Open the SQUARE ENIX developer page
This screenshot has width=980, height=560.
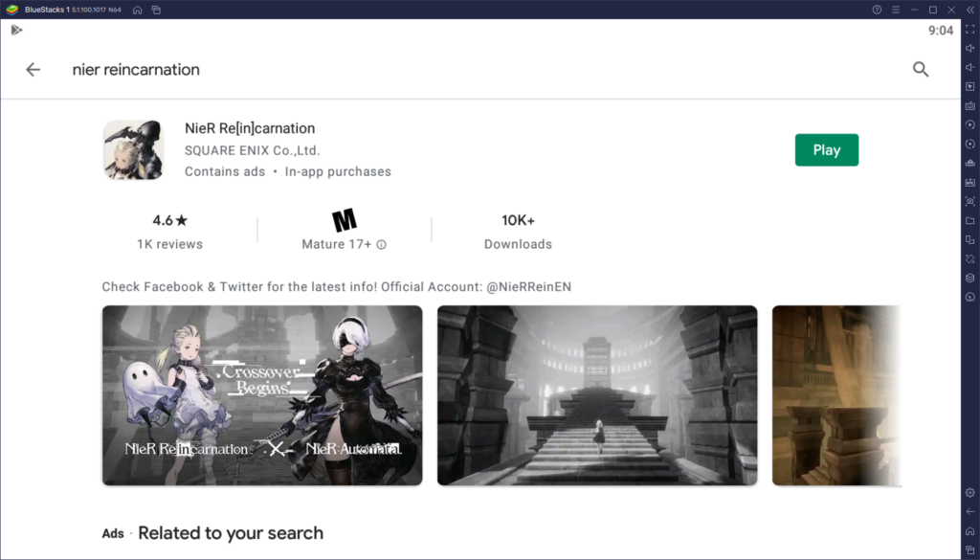point(251,149)
